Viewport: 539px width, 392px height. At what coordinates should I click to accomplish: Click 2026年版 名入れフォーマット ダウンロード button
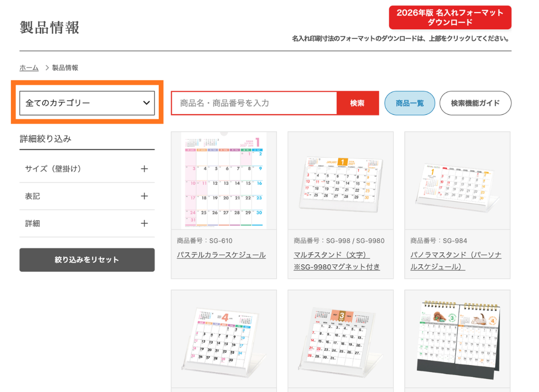(x=450, y=18)
